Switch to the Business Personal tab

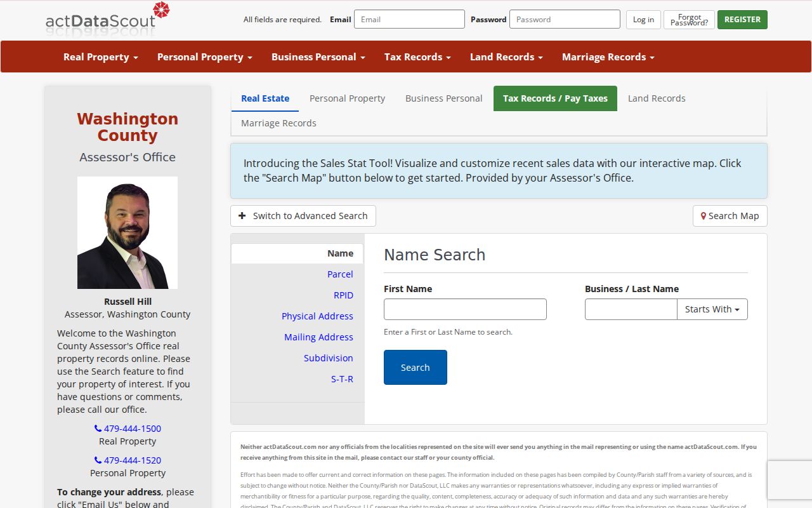(x=444, y=98)
